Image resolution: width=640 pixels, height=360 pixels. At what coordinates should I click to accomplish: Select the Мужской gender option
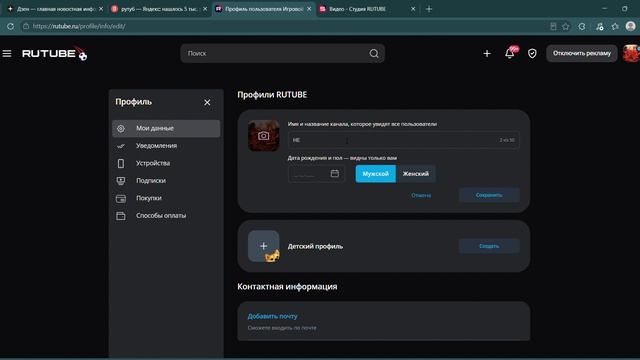376,174
